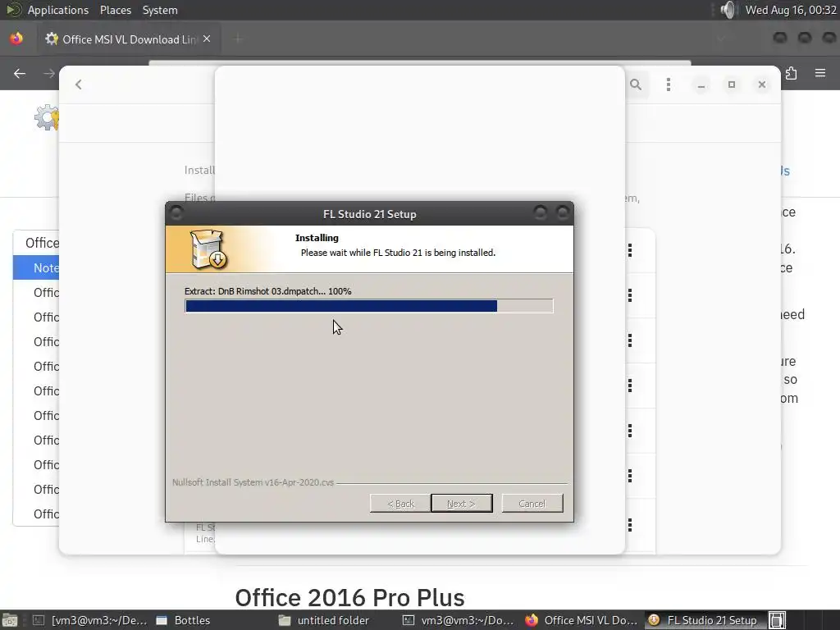Open the Bottles three-dot header menu
Viewport: 840px width, 630px height.
point(668,84)
